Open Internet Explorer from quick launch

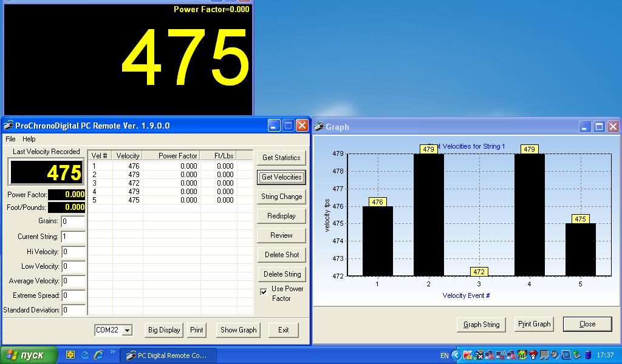(98, 355)
